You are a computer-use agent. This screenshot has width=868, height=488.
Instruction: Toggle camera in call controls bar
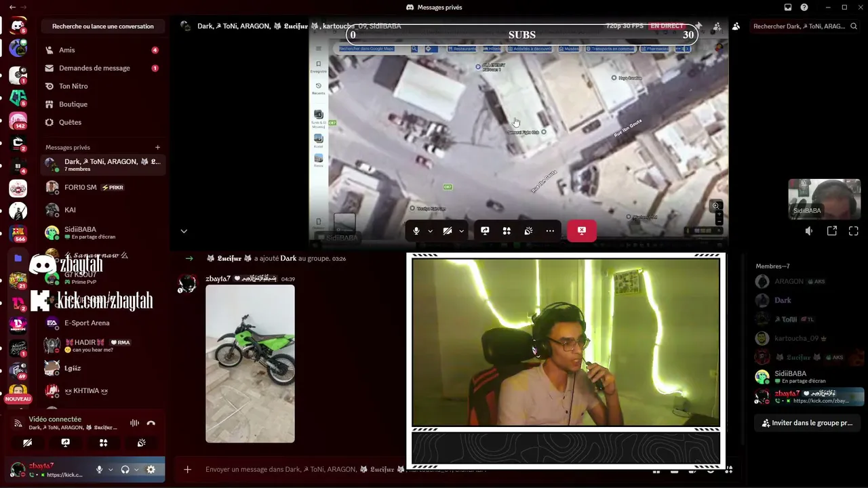[448, 231]
